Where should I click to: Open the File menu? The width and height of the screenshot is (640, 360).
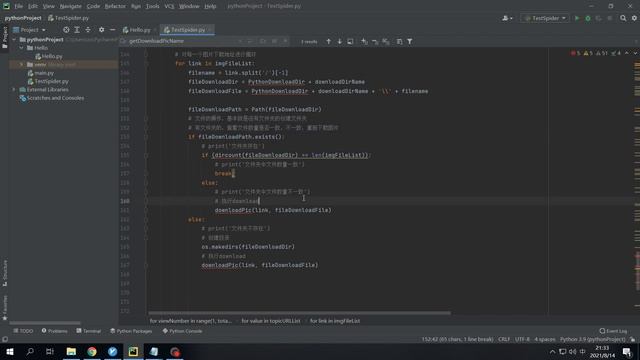(19, 6)
